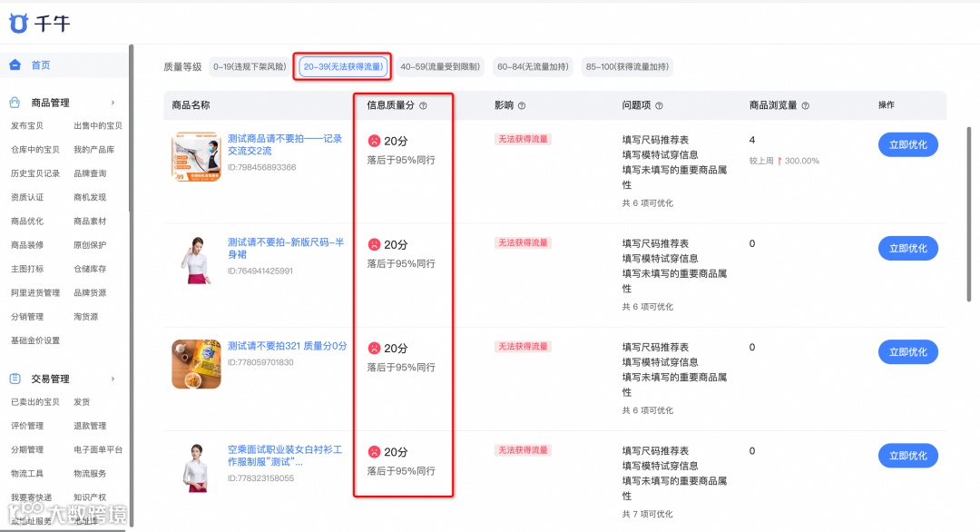Open 商品装修 in sidebar
The height and width of the screenshot is (532, 980).
tap(27, 245)
